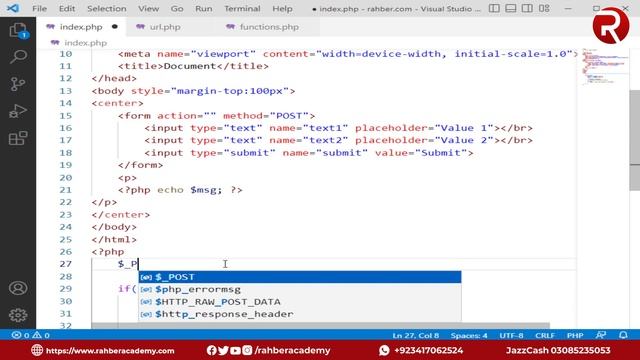Click the horizontal editor scrollbar

coord(320,325)
